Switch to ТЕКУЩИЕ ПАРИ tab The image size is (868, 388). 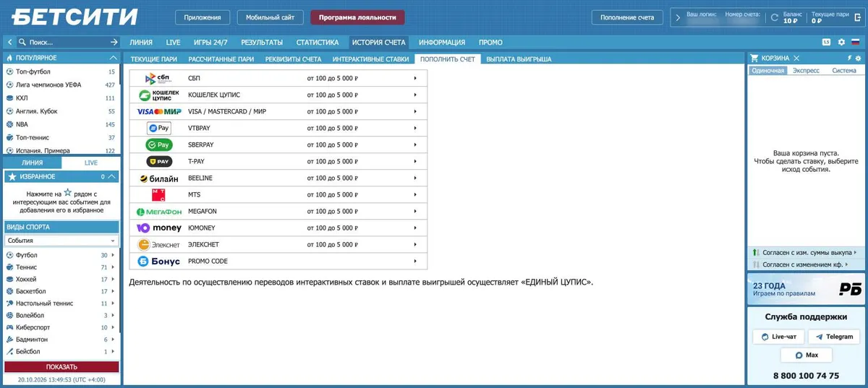pyautogui.click(x=154, y=59)
